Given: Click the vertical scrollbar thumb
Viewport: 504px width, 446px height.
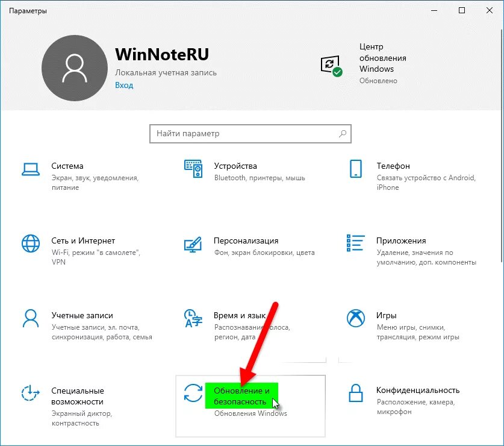Looking at the screenshot, I should [x=502, y=145].
